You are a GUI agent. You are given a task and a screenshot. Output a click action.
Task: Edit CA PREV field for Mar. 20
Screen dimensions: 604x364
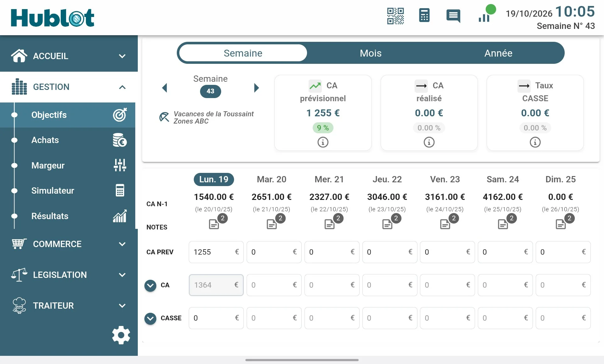274,252
